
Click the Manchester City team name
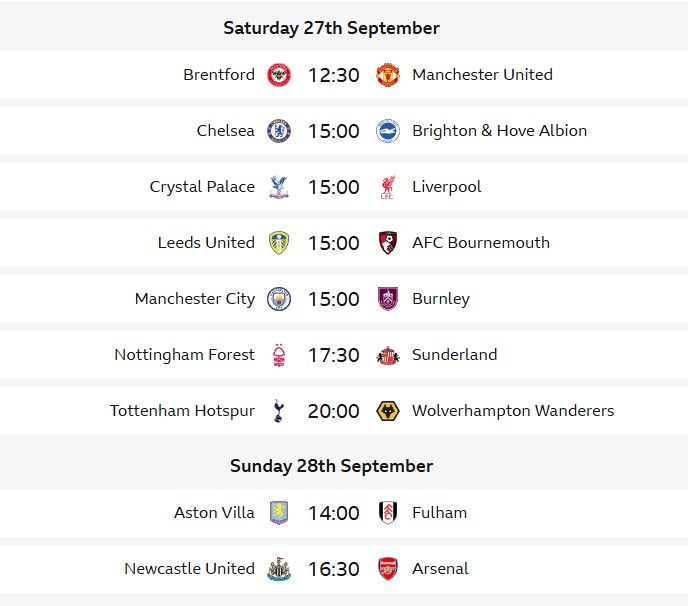coord(195,299)
